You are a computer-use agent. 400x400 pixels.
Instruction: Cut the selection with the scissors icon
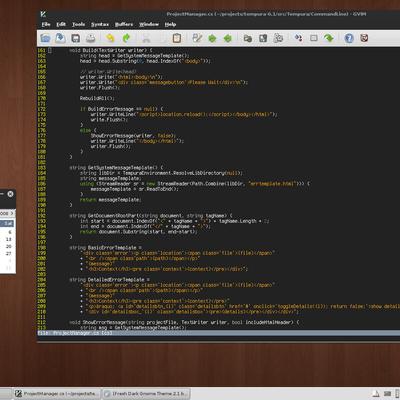(146, 38)
